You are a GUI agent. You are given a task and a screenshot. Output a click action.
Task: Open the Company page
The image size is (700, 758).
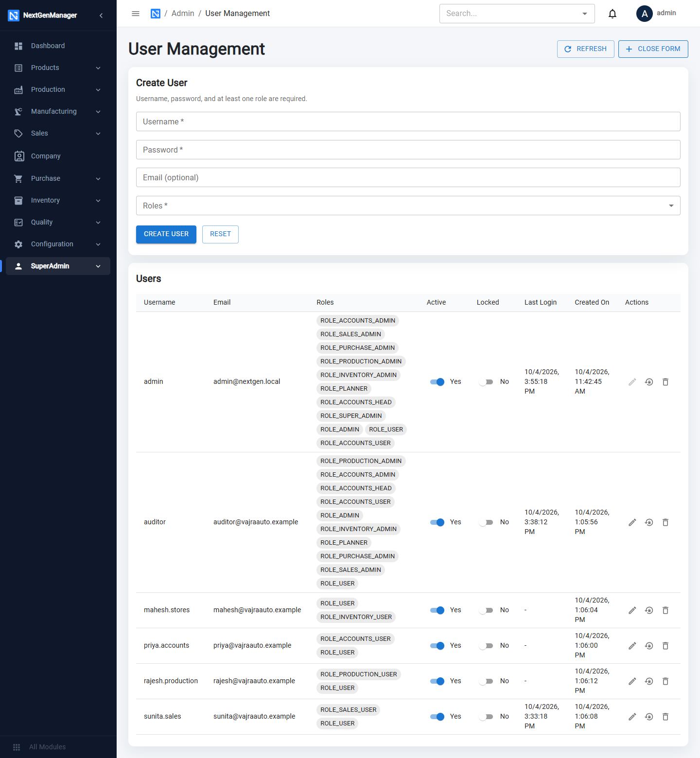pyautogui.click(x=58, y=156)
